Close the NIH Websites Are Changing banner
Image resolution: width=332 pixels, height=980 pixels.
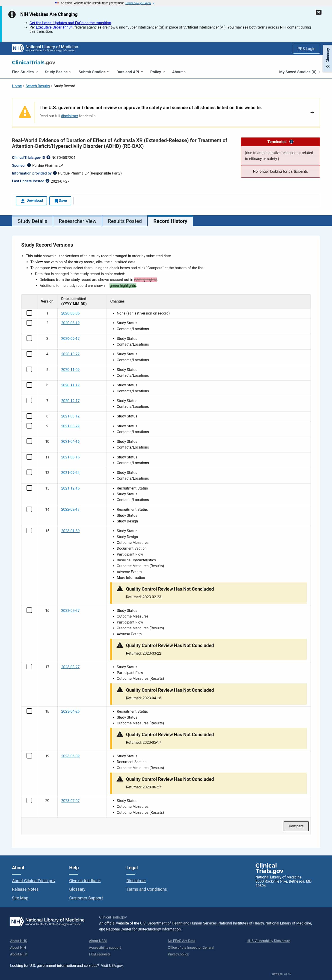319,12
